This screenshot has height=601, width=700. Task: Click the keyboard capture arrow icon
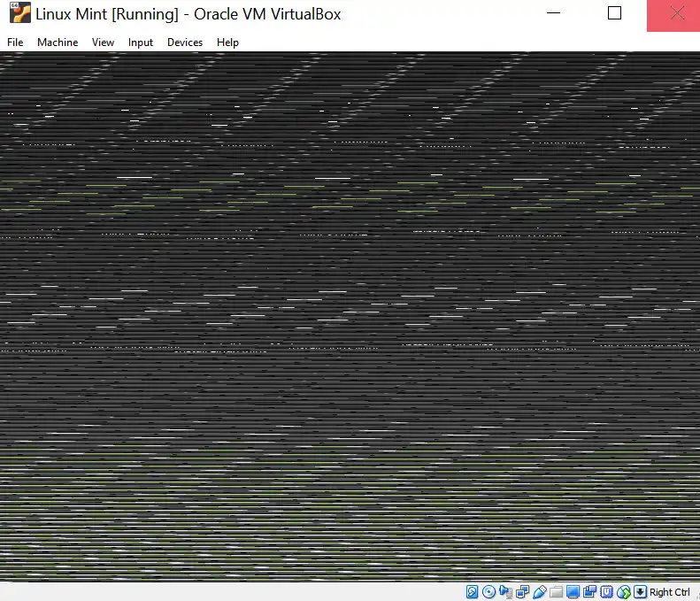click(x=640, y=592)
